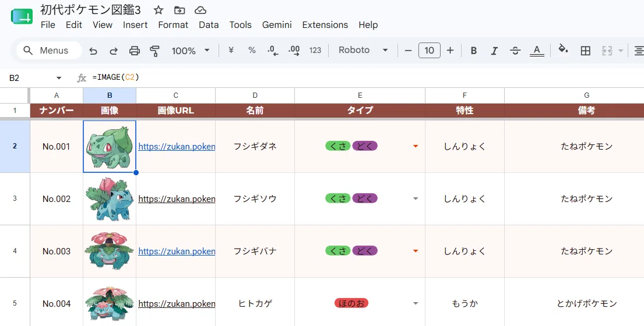This screenshot has height=326, width=644.
Task: Open the 123 more number formats
Action: click(x=315, y=50)
